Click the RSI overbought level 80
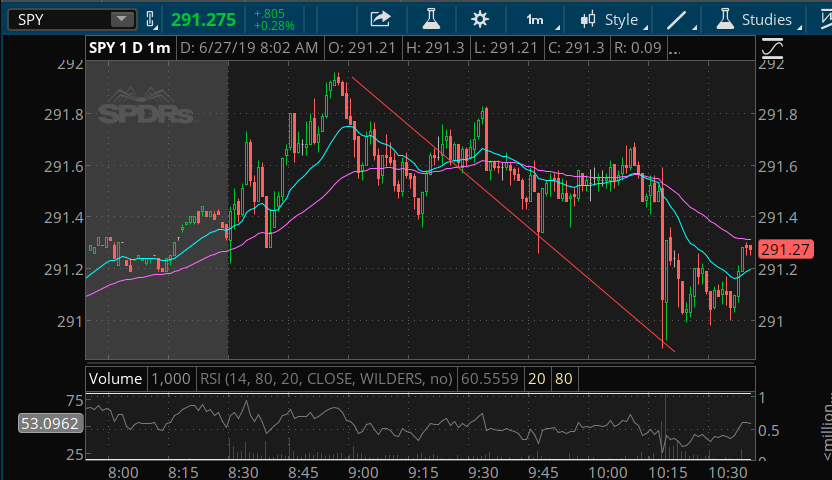 tap(564, 379)
